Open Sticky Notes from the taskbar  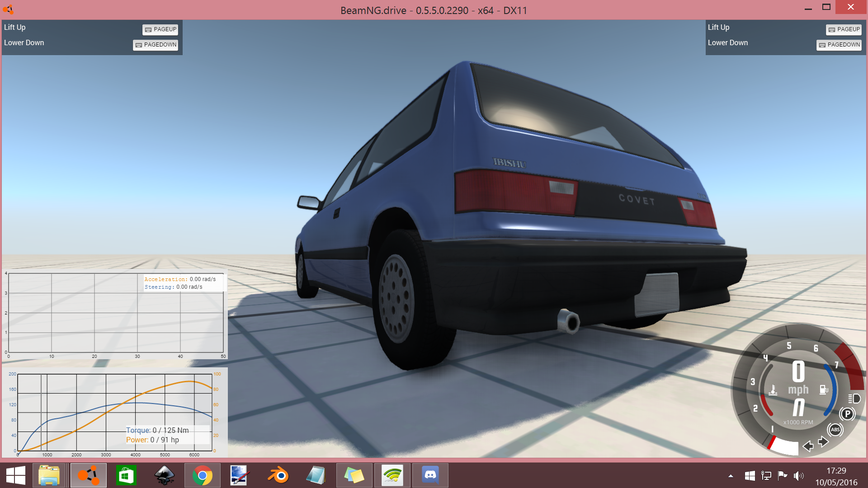pos(354,475)
